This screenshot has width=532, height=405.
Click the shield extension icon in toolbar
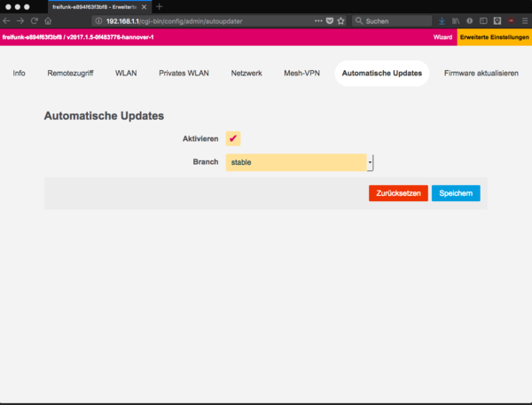497,21
